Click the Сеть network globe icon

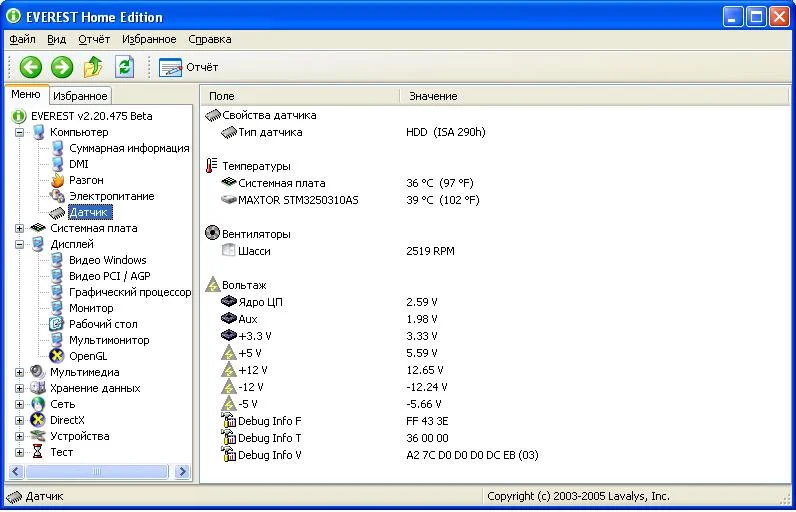(x=38, y=404)
